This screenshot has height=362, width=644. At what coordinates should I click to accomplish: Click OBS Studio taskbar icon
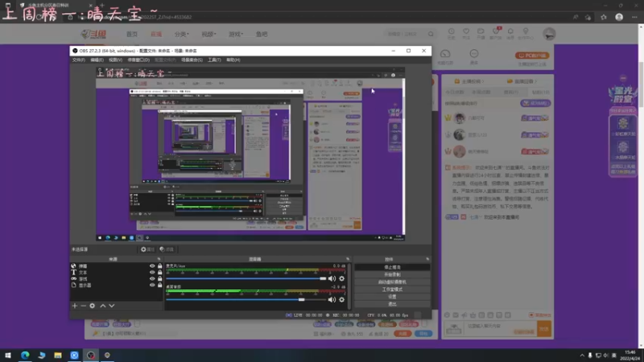91,355
